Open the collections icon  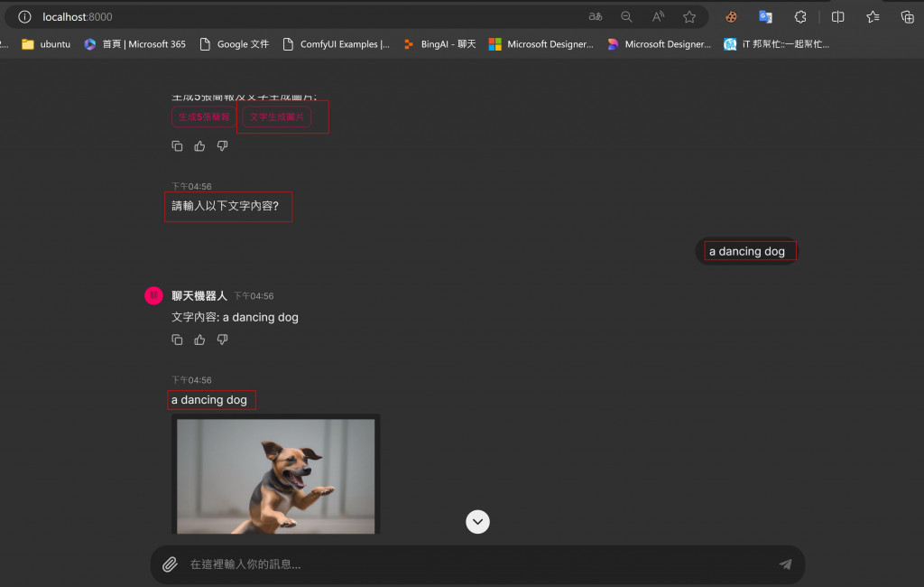click(907, 16)
